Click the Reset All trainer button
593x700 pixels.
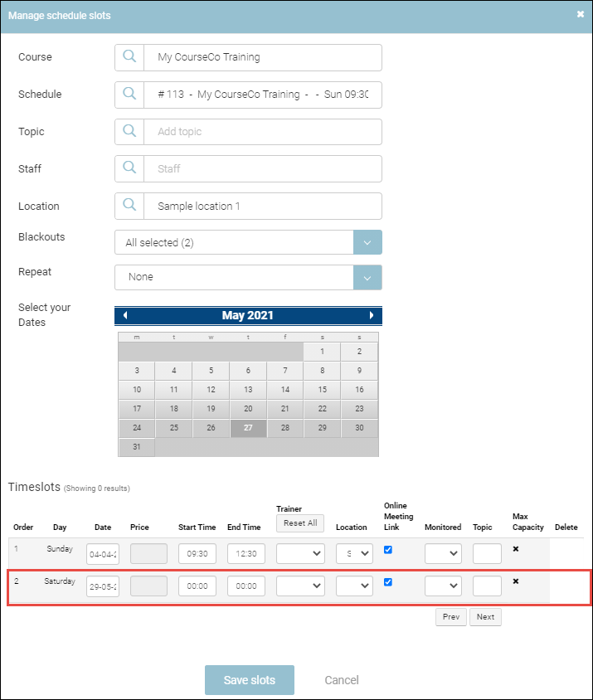300,523
